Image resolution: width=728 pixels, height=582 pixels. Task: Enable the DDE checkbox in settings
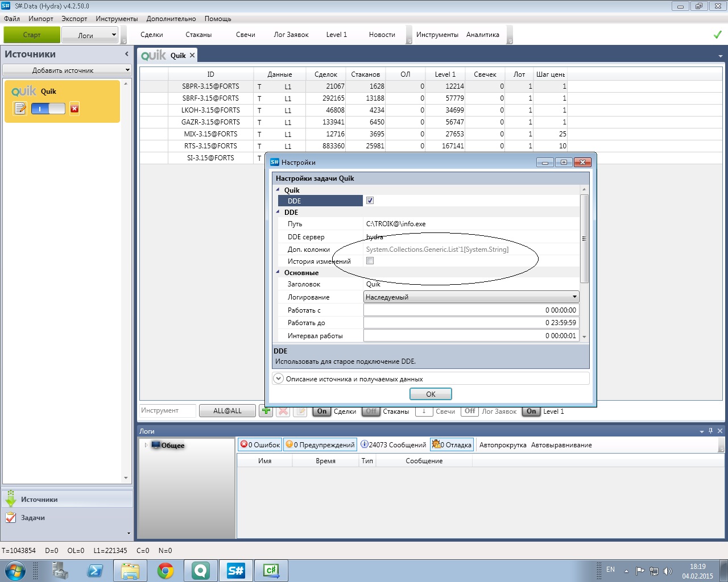click(370, 201)
